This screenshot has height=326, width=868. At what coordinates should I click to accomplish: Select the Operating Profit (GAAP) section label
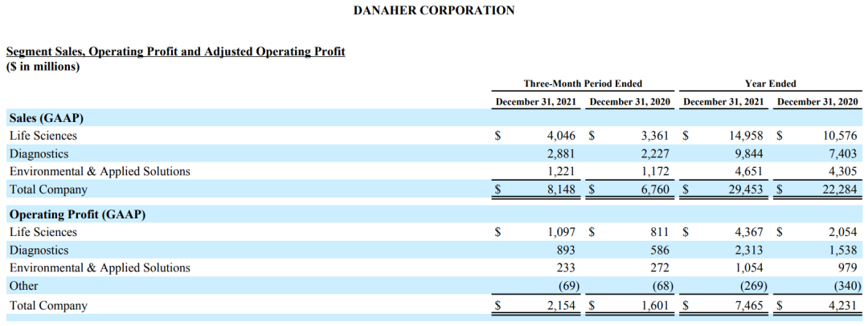tap(77, 214)
